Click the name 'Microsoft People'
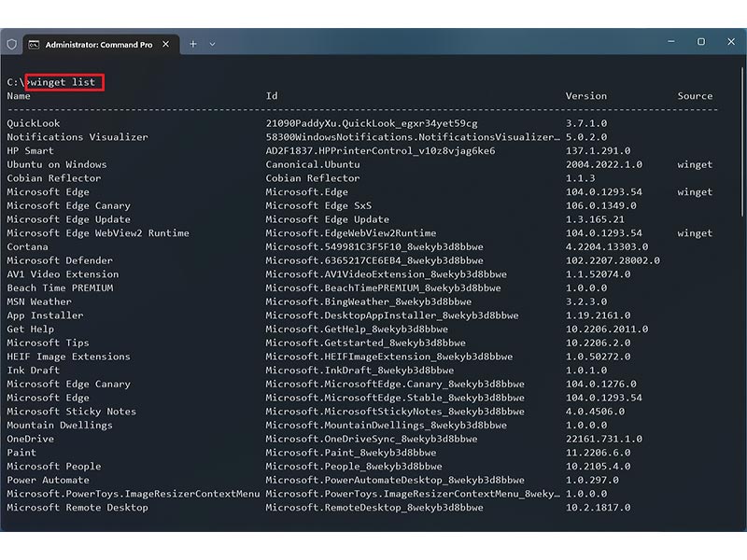747x560 pixels. point(54,466)
